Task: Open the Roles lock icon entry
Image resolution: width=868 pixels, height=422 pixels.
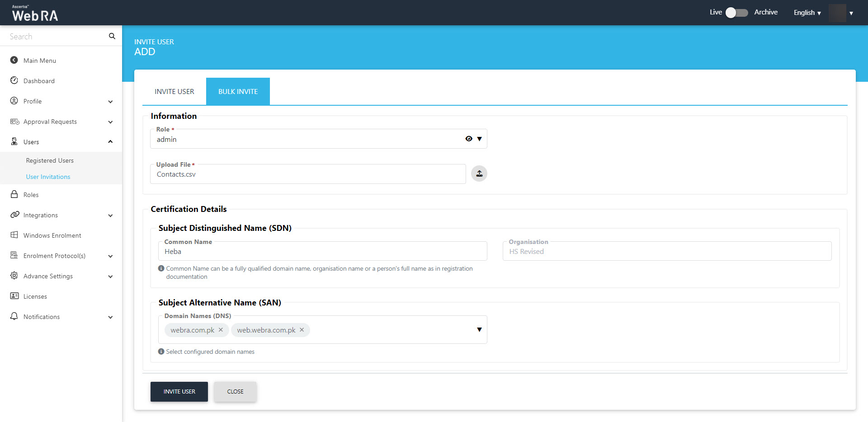Action: coord(14,194)
